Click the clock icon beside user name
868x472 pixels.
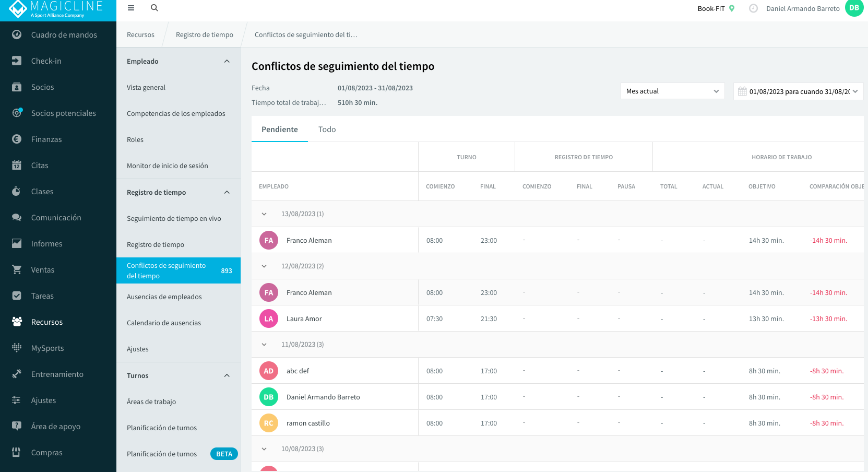(753, 8)
